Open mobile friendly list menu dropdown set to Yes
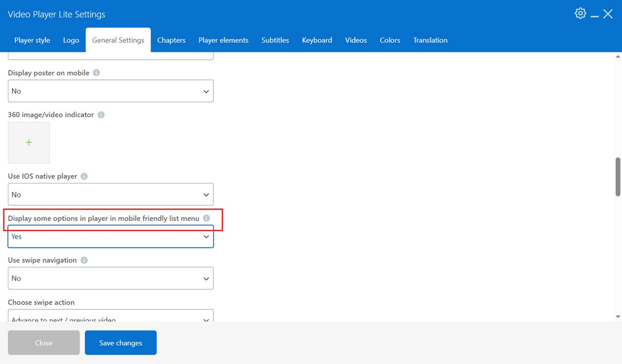This screenshot has height=364, width=622. click(111, 237)
